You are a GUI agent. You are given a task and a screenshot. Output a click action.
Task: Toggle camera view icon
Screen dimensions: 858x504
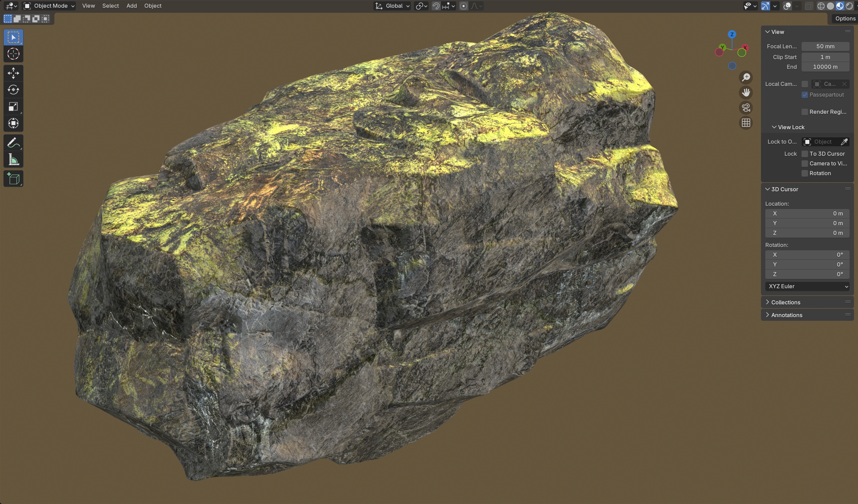(746, 107)
